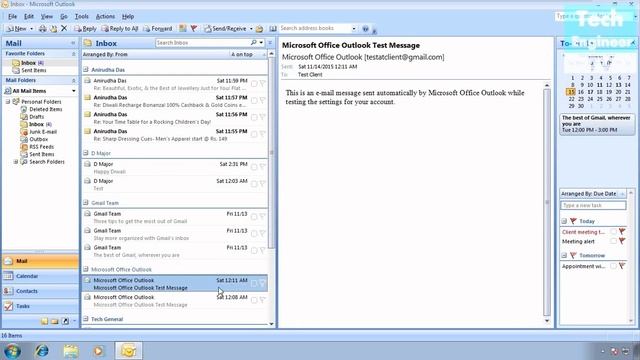Click the Forward button
The height and width of the screenshot is (360, 640).
click(158, 29)
